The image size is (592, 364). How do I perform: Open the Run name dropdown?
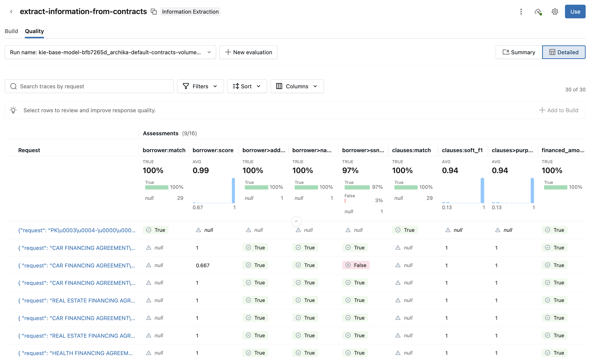click(110, 52)
